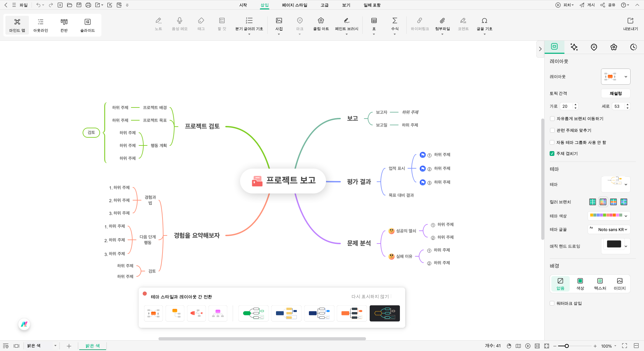Insert a 수식 (formula)

pos(395,25)
